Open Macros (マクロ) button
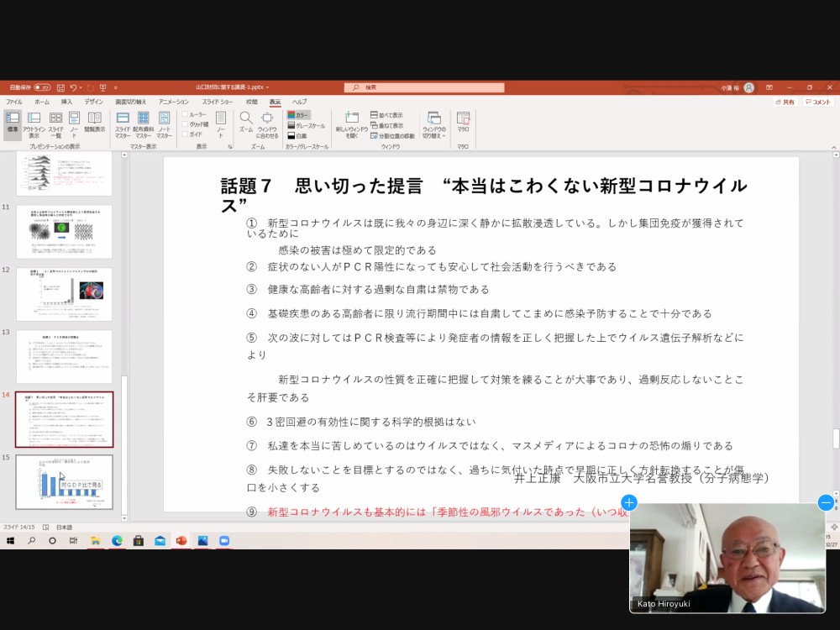Image resolution: width=840 pixels, height=630 pixels. (x=464, y=122)
